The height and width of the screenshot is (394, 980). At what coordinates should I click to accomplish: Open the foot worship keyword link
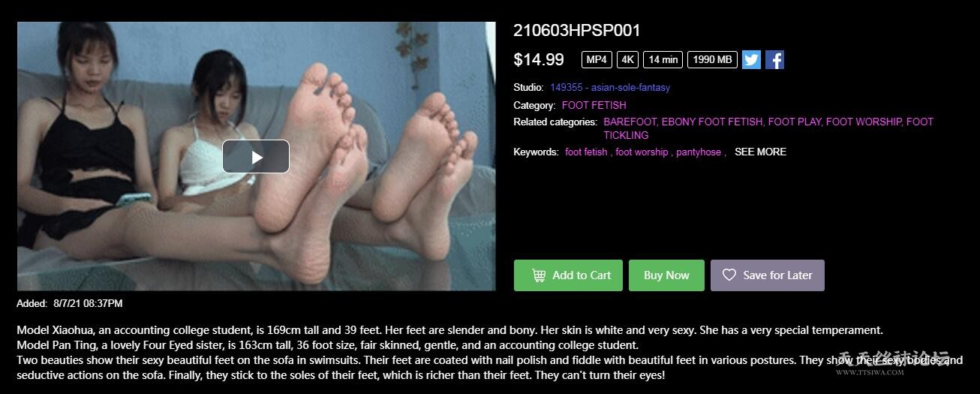642,152
